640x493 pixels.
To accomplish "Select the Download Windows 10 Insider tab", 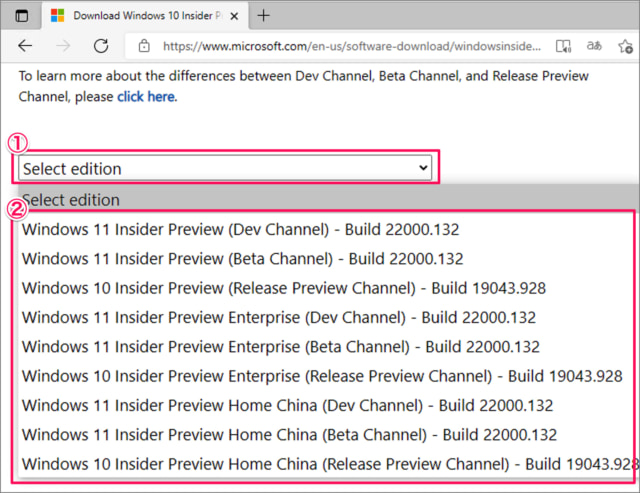I will [144, 16].
